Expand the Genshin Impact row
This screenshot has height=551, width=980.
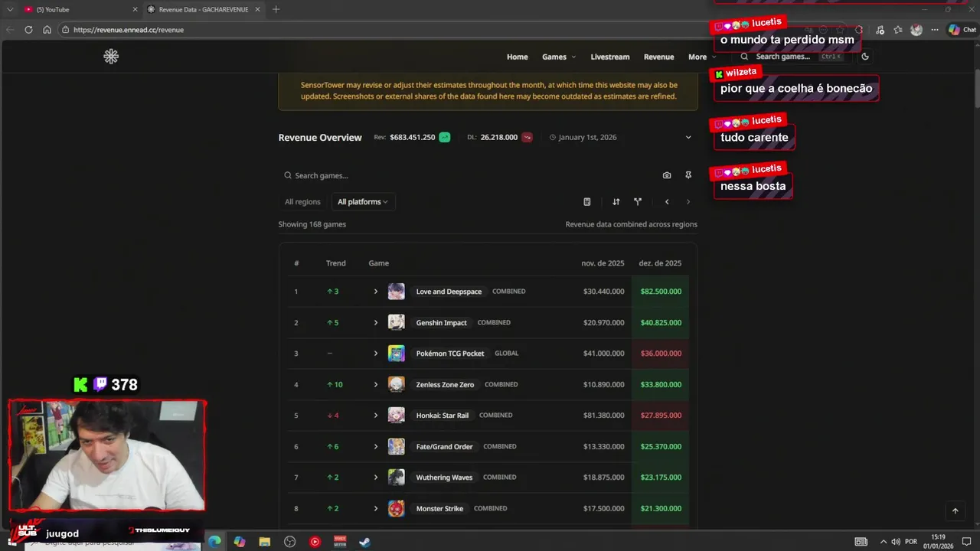pos(376,322)
